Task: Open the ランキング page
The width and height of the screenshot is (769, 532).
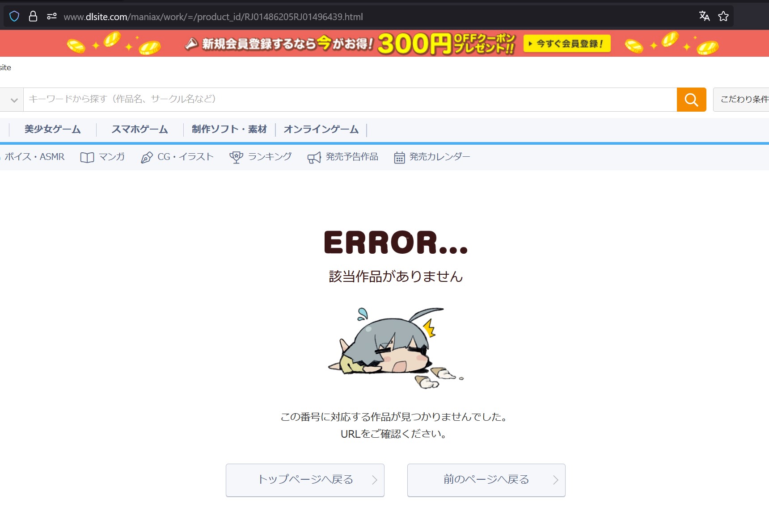Action: click(x=270, y=157)
